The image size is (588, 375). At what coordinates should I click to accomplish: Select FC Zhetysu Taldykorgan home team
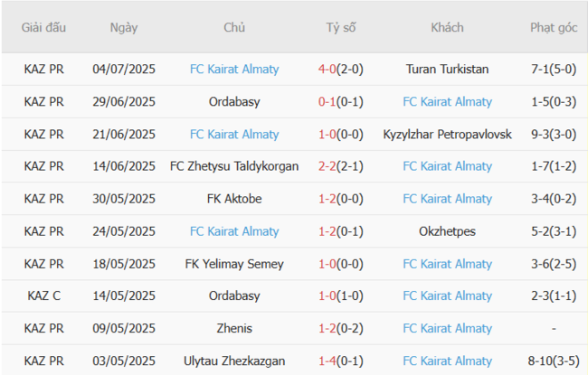click(234, 166)
